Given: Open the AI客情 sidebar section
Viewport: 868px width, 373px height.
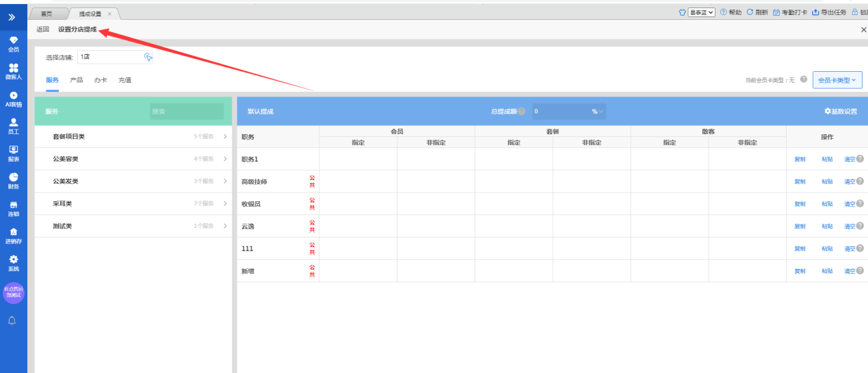Looking at the screenshot, I should (x=13, y=99).
